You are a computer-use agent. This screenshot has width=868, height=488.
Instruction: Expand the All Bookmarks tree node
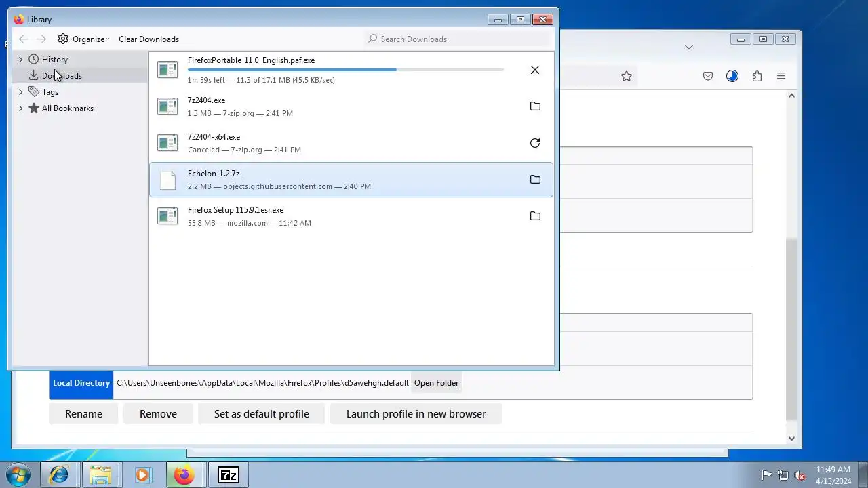point(20,108)
